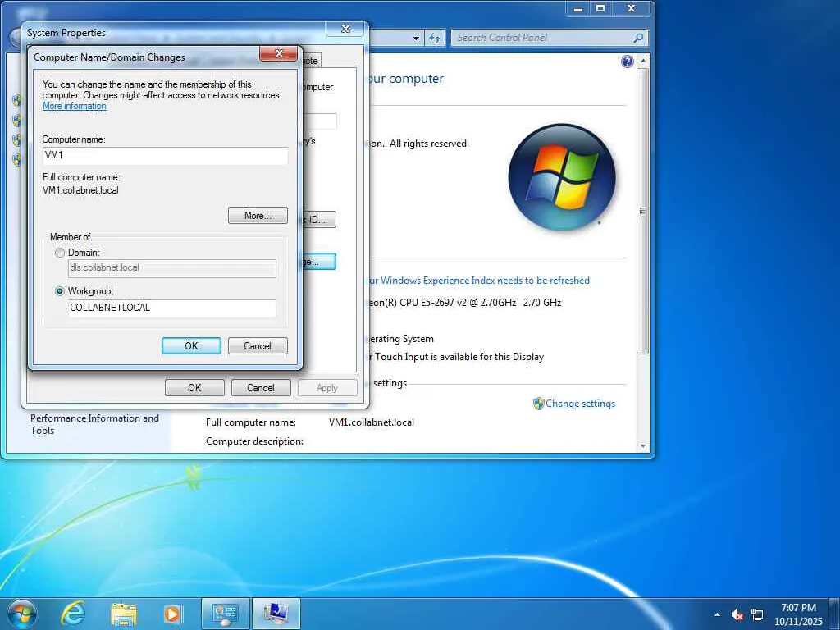Open Windows Media Player taskbar icon
This screenshot has height=630, width=840.
(172, 614)
